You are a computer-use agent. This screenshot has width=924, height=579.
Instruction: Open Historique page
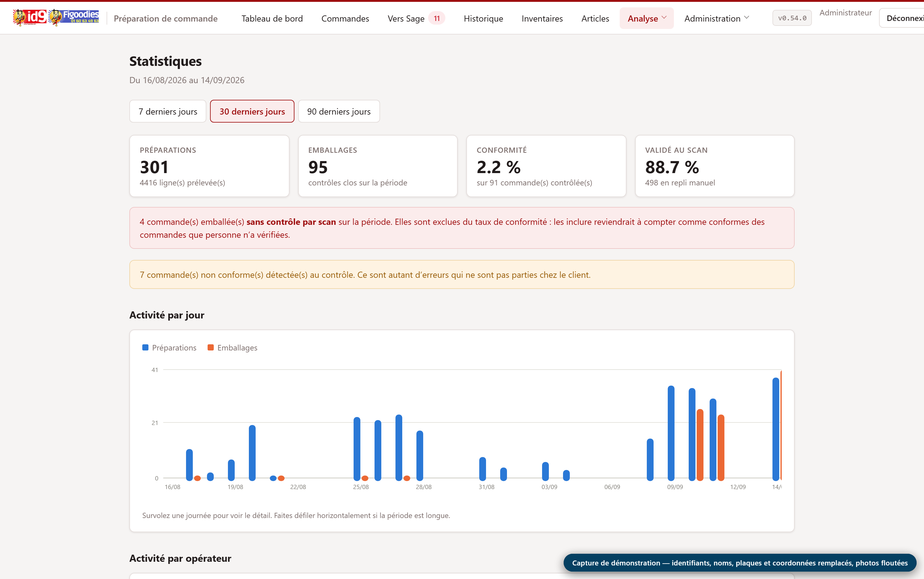(483, 18)
